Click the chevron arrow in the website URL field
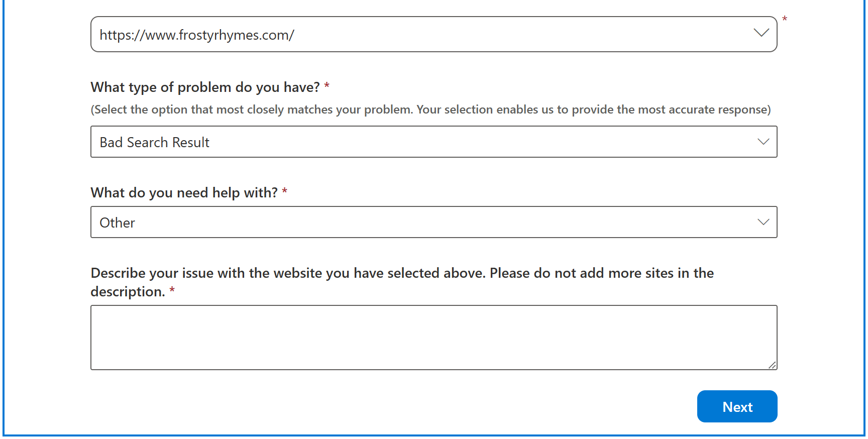The width and height of the screenshot is (868, 439). click(x=761, y=33)
